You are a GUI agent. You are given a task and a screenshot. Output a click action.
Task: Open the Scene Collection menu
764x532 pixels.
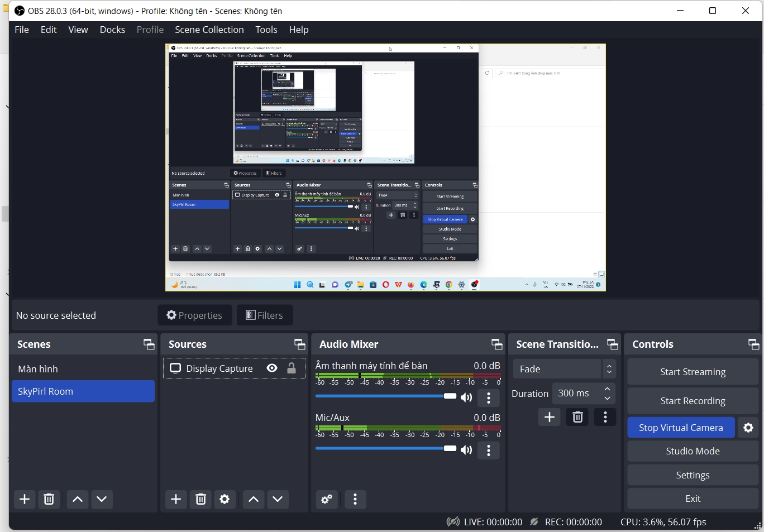[x=209, y=30]
